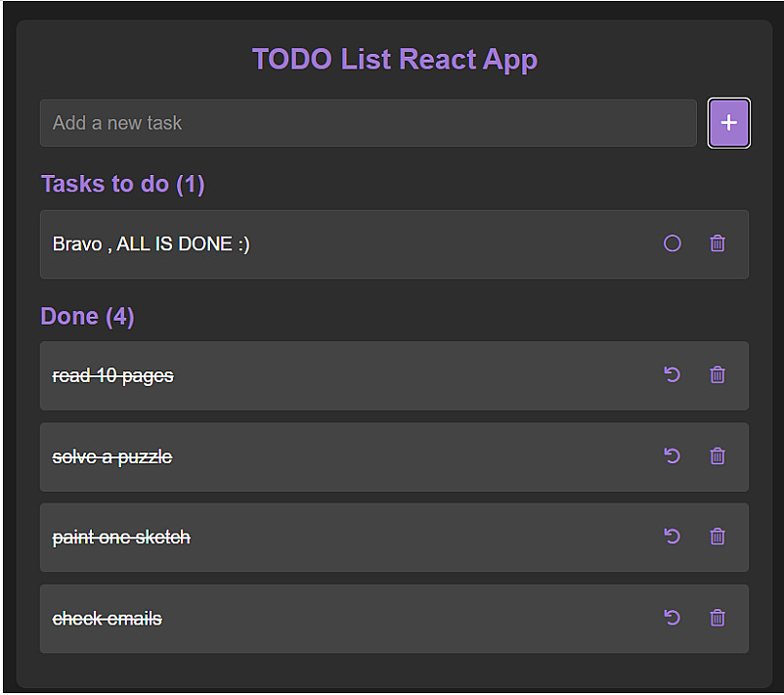Image resolution: width=784 pixels, height=695 pixels.
Task: Delete the 'Bravo , ALL IS DONE' task
Action: click(718, 243)
